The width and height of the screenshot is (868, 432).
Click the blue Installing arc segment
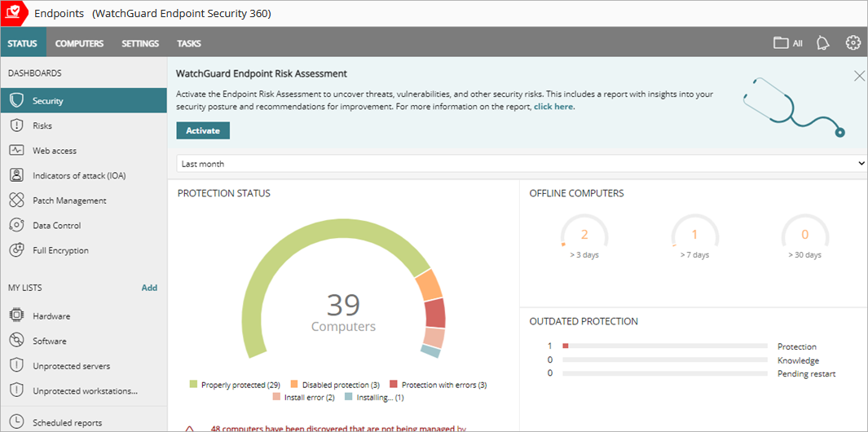430,351
